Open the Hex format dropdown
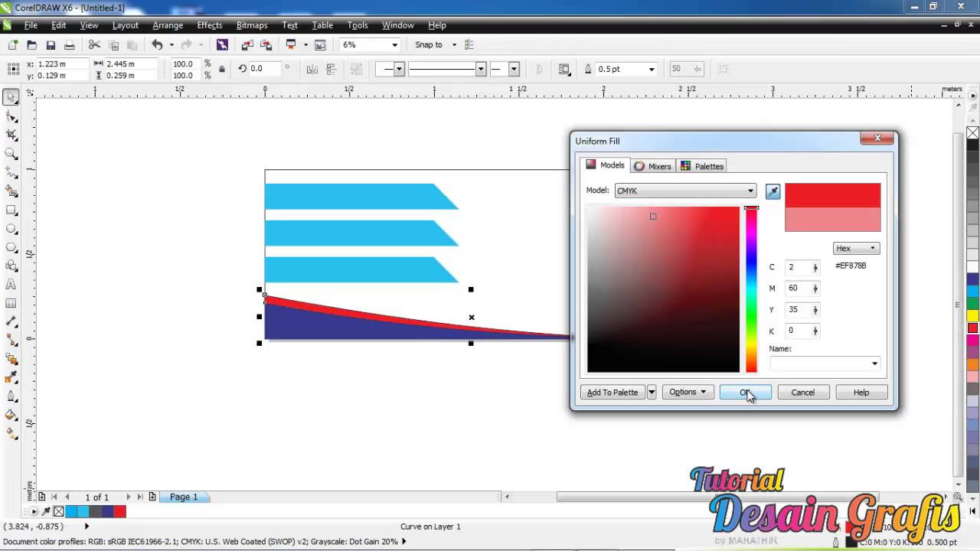The width and height of the screenshot is (980, 551). pyautogui.click(x=856, y=248)
